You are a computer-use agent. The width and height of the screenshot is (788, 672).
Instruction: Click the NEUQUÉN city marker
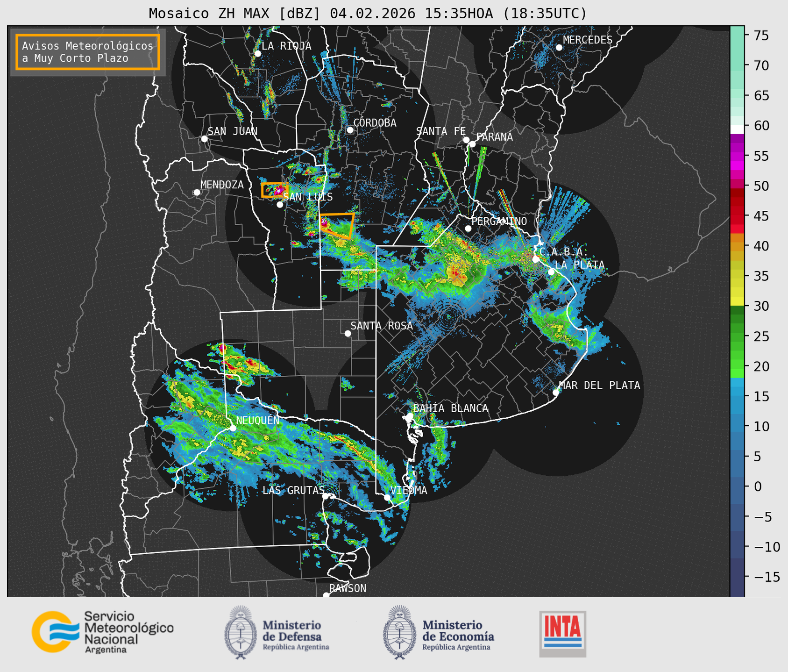(233, 428)
